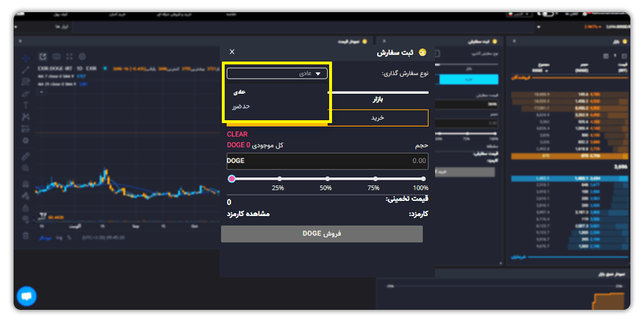Click the price input in background order panel
This screenshot has width=644, height=322.
[466, 104]
